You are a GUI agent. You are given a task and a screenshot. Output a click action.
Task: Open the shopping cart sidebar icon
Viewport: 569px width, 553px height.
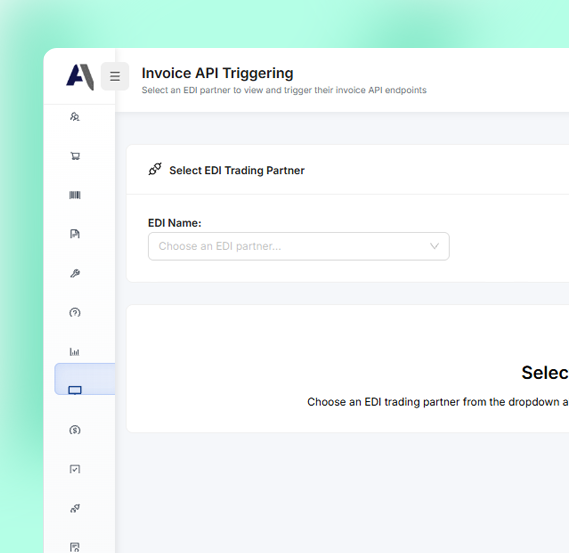pos(75,156)
